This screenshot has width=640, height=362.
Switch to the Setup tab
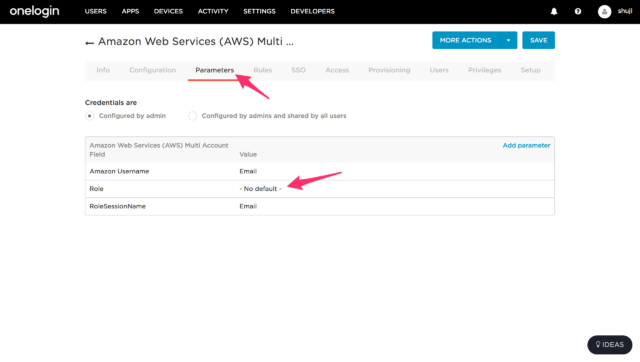pos(531,70)
